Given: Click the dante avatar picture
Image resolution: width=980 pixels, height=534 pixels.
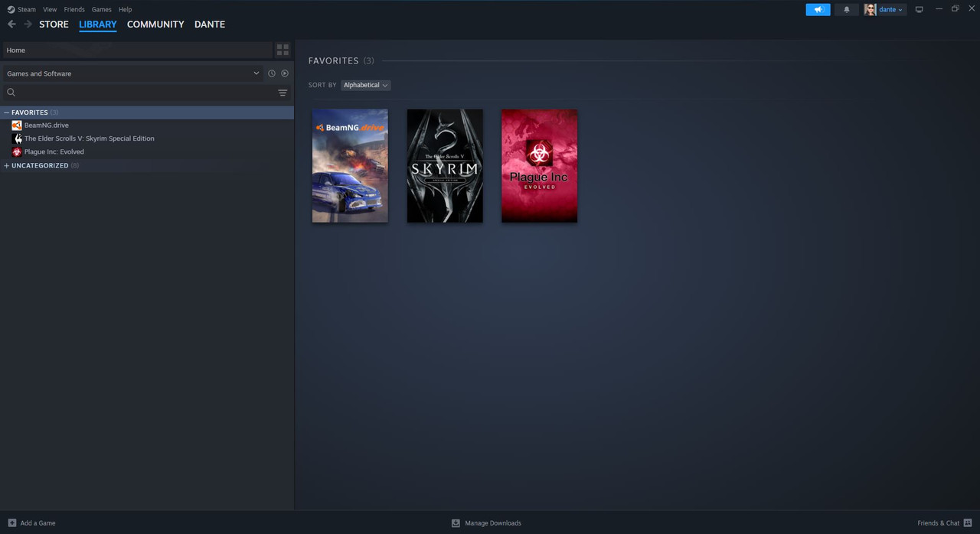Looking at the screenshot, I should (870, 9).
